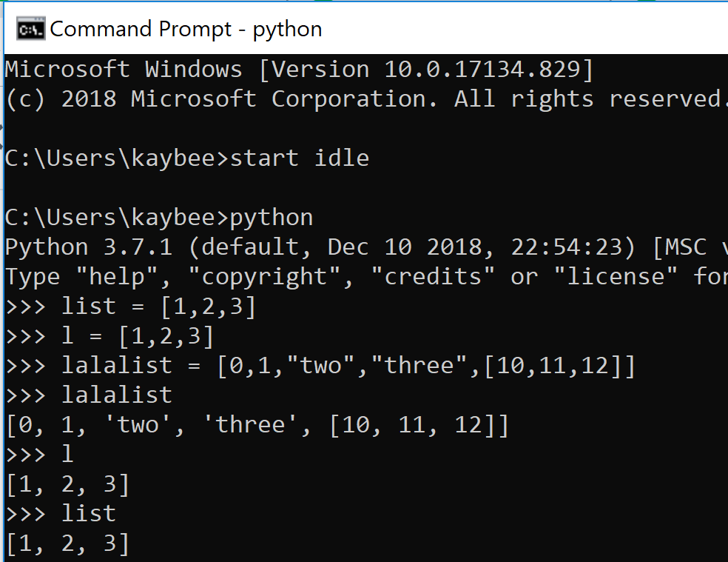Click the Command Prompt title bar icon
This screenshot has height=562, width=728.
pyautogui.click(x=30, y=30)
